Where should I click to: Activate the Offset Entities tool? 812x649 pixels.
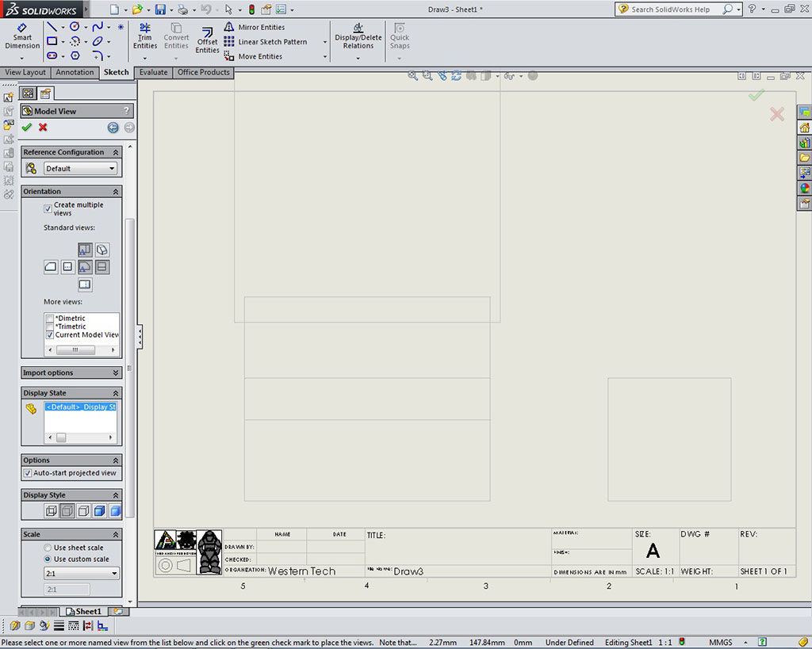pos(207,40)
